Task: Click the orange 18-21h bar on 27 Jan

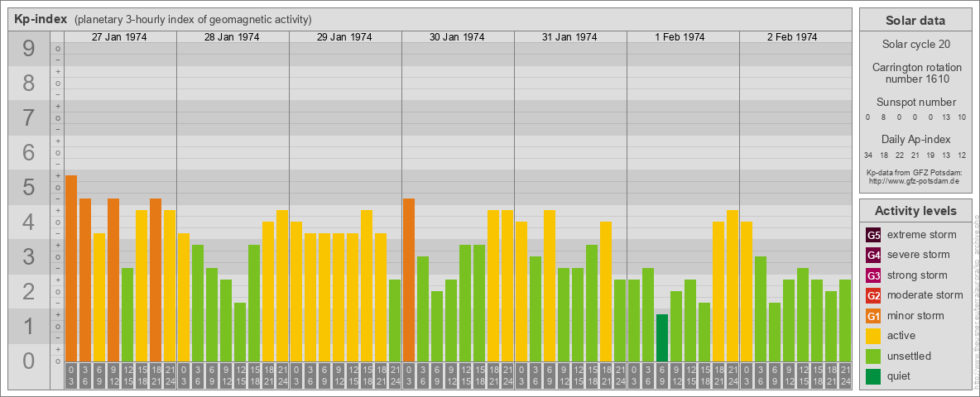Action: coord(156,280)
